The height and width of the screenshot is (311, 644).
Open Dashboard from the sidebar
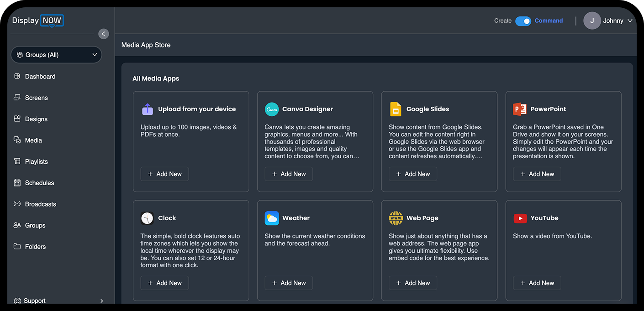coord(40,77)
